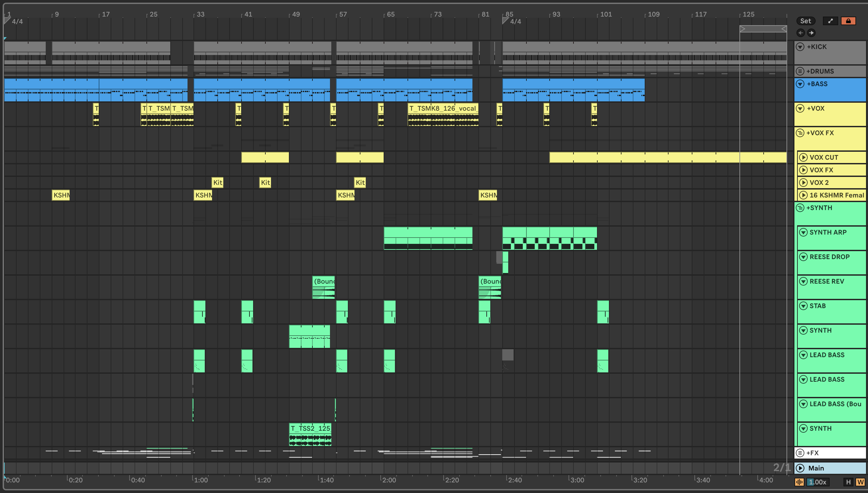Expand the VOX FX child track arrow
This screenshot has height=493, width=868.
803,170
